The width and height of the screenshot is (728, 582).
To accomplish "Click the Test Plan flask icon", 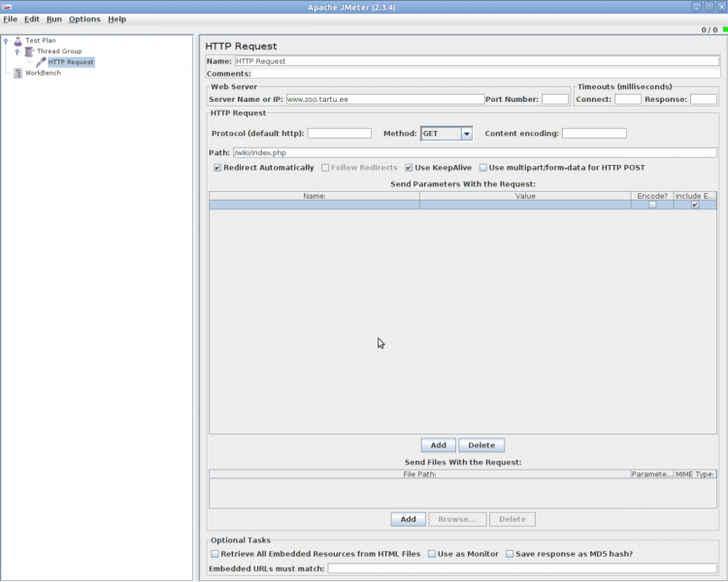I will [x=17, y=41].
